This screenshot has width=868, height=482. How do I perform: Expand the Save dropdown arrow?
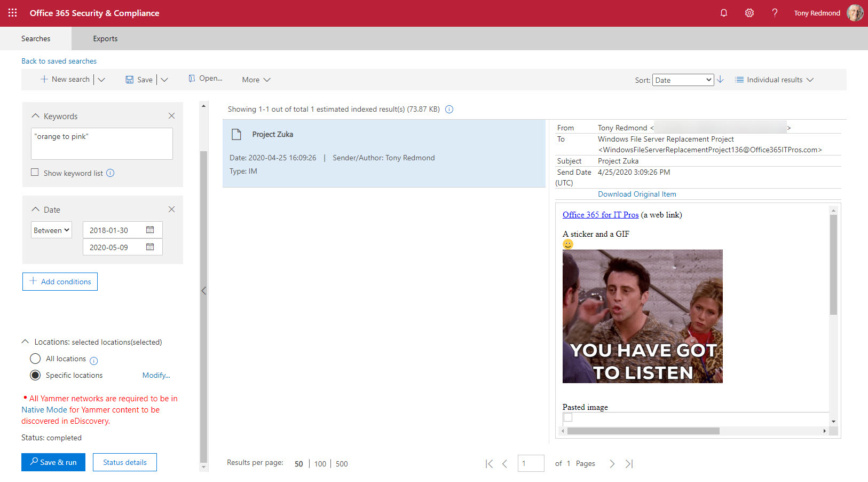point(164,80)
